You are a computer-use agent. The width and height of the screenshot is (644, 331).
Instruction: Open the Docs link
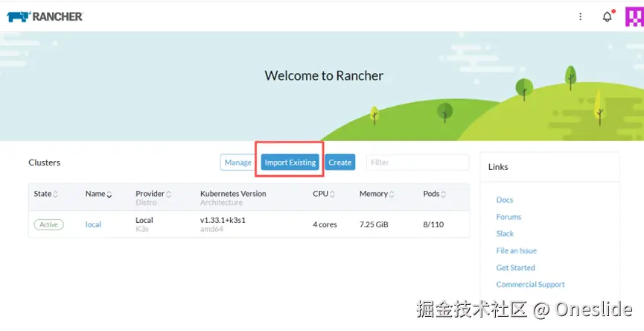[505, 200]
